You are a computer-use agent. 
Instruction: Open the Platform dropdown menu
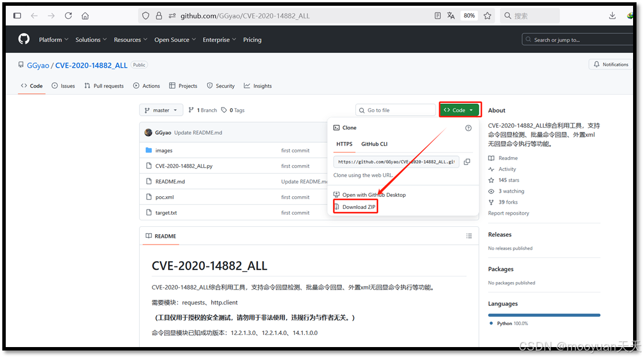click(54, 39)
